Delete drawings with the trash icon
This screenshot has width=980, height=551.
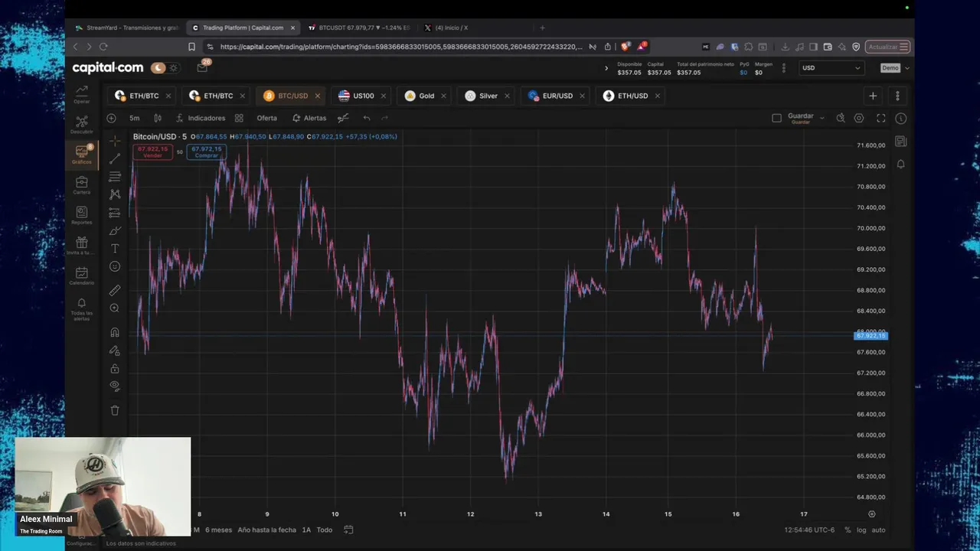[115, 410]
